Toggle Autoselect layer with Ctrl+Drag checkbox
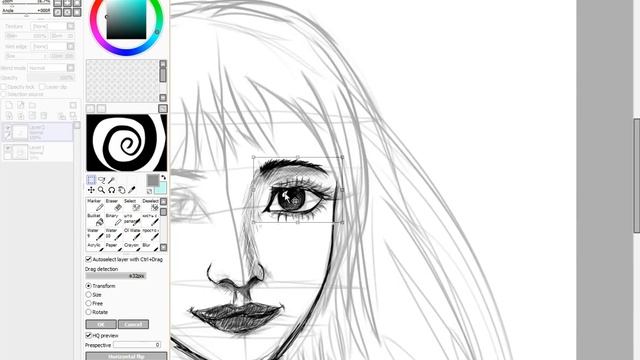This screenshot has height=360, width=640. 89,259
